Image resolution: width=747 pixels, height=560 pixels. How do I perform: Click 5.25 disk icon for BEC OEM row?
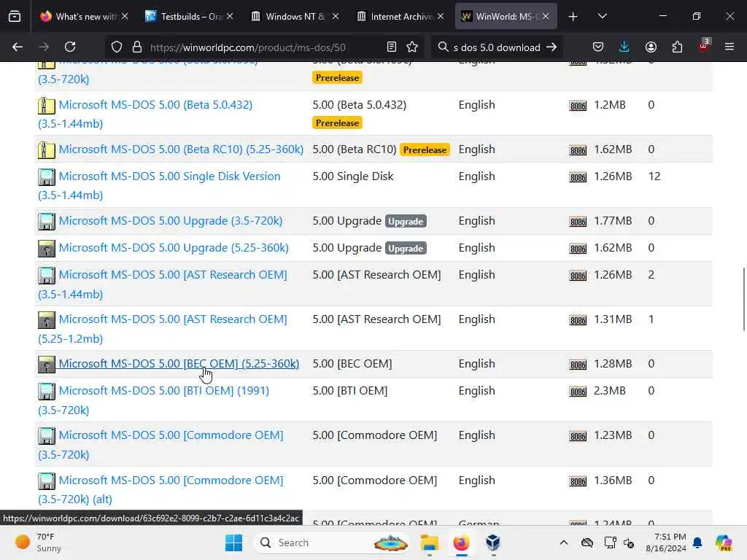pyautogui.click(x=46, y=365)
